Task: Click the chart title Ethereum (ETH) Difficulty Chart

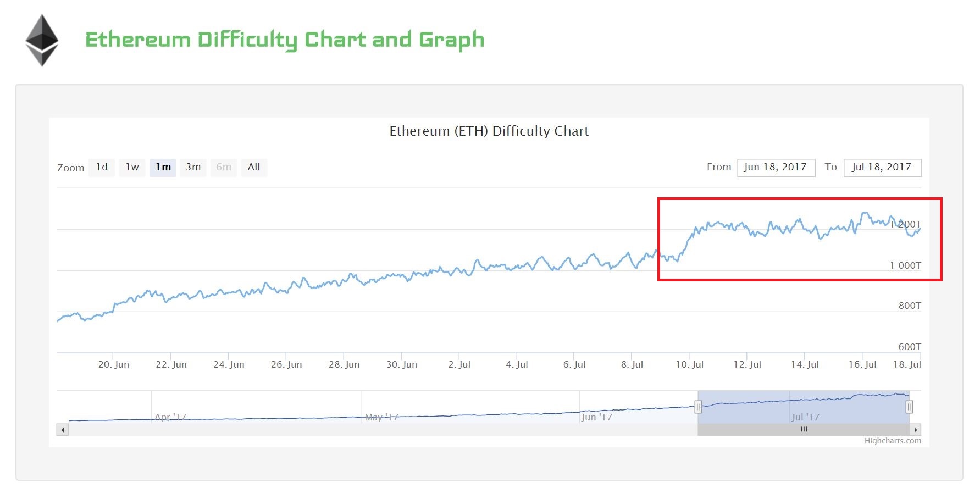Action: (489, 131)
